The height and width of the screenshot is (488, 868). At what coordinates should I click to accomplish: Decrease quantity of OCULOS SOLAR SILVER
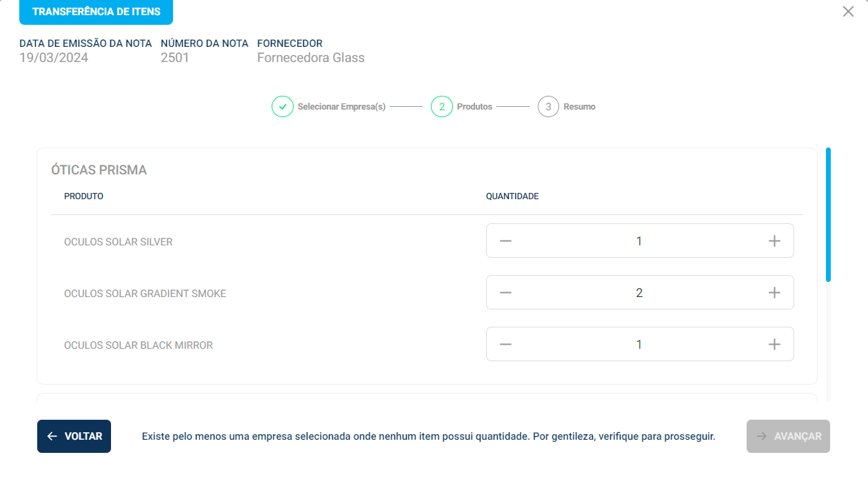[x=506, y=241]
